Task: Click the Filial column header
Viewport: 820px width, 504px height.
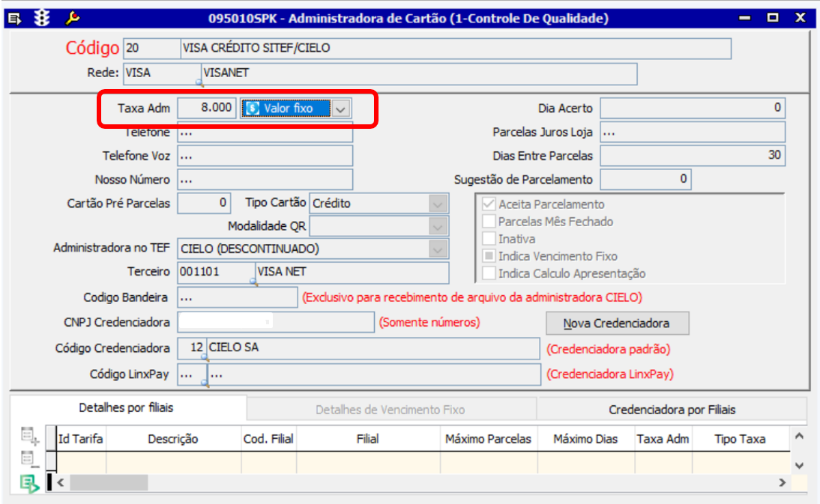Action: (367, 440)
